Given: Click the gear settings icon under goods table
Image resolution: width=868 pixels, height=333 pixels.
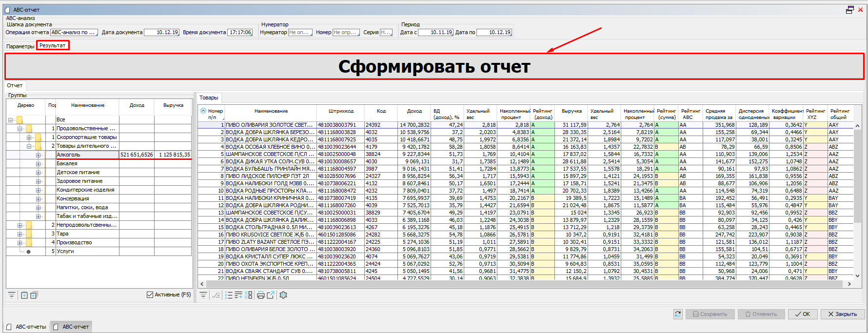Looking at the screenshot, I should pyautogui.click(x=283, y=295).
